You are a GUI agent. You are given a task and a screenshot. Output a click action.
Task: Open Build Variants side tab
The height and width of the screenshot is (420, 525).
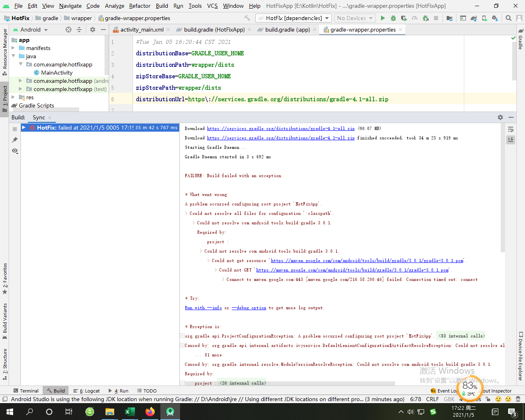coord(5,321)
